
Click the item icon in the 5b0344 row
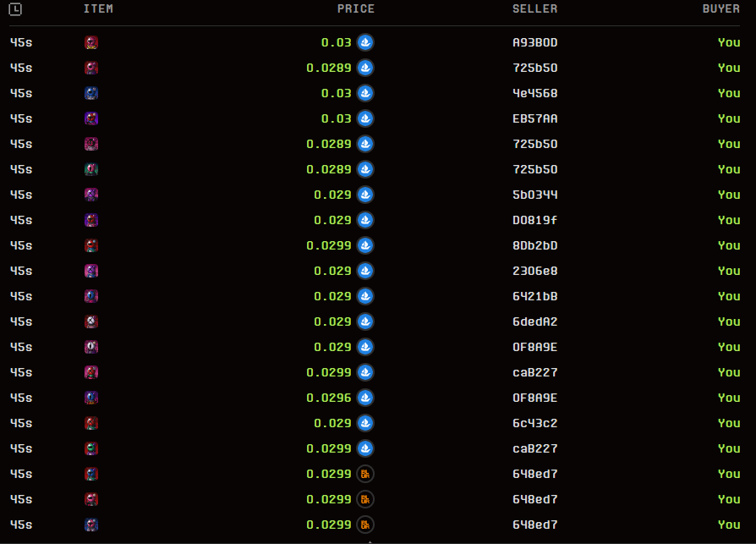pos(90,195)
